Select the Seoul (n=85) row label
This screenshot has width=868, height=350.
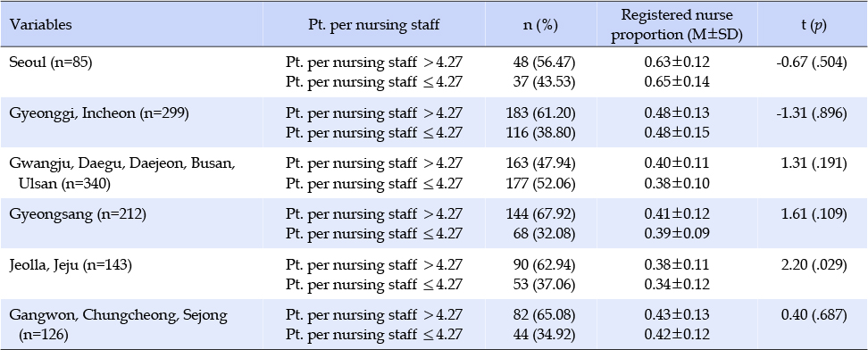point(51,62)
